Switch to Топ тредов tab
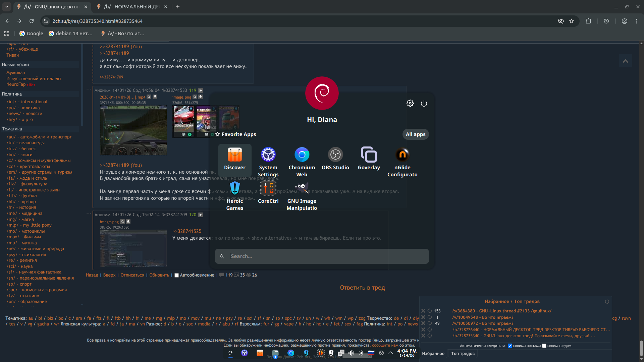 coord(463,354)
